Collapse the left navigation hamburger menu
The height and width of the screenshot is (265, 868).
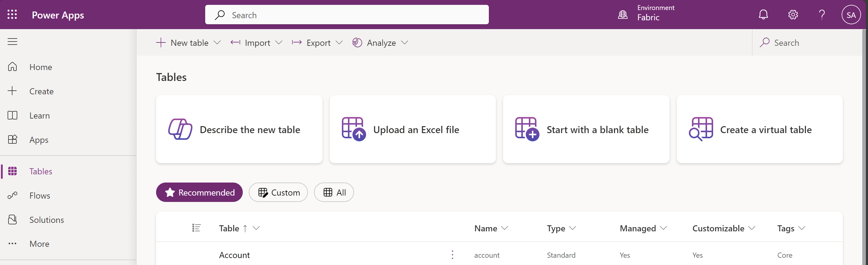[12, 42]
